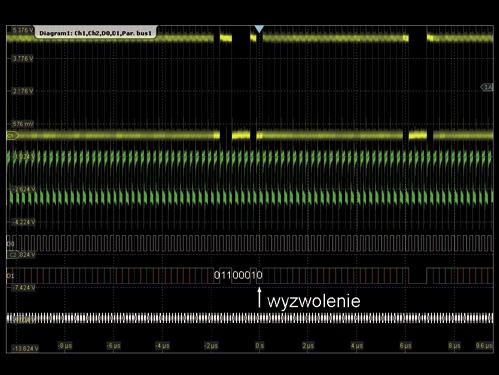Select the D1 digital channel label

(11, 276)
